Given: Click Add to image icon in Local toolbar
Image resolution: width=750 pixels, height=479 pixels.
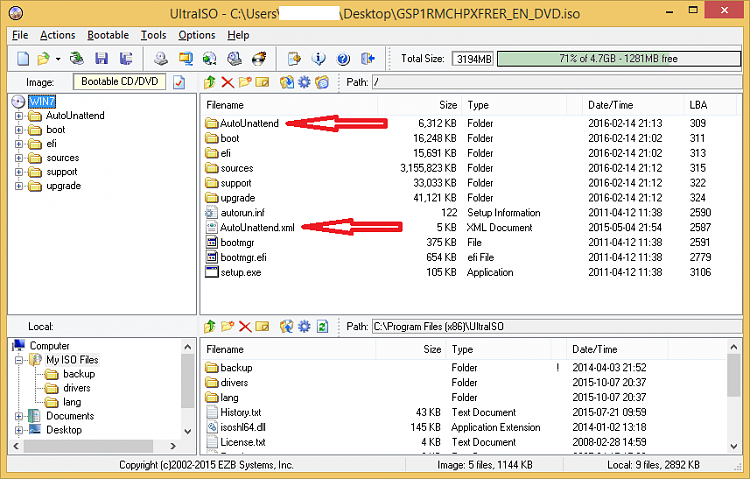Looking at the screenshot, I should pyautogui.click(x=287, y=326).
